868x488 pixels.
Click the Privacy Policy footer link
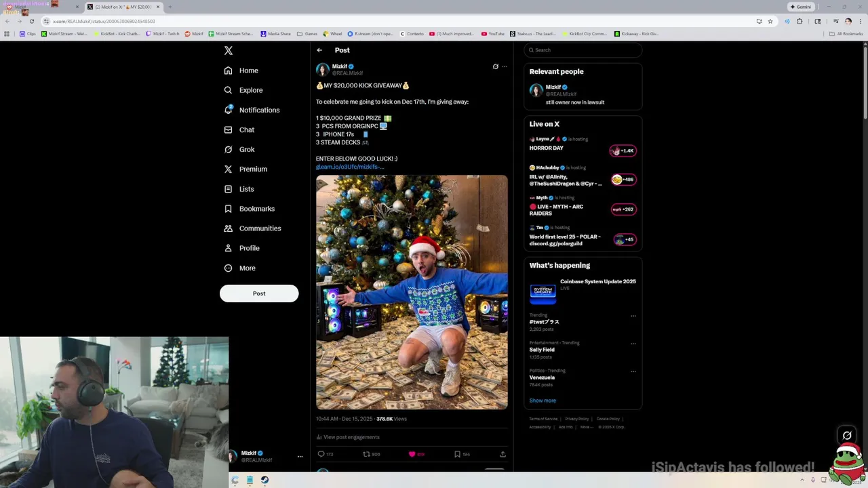pyautogui.click(x=577, y=419)
